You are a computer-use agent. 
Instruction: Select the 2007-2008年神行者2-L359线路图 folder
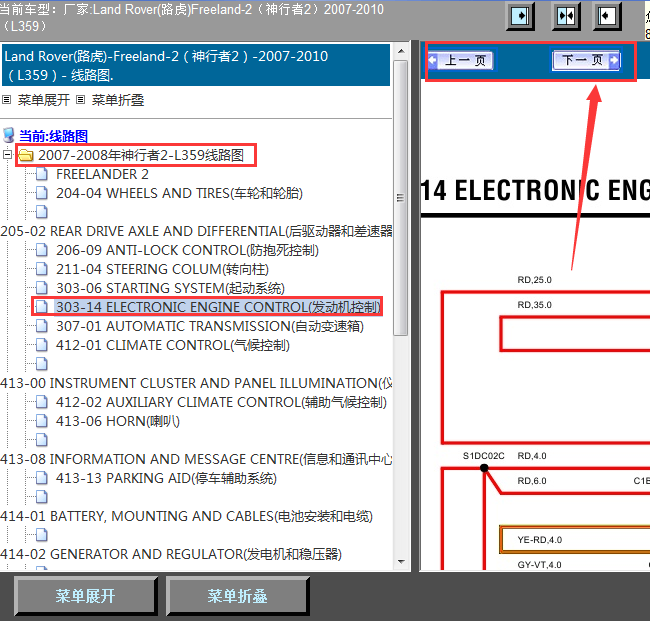click(141, 155)
